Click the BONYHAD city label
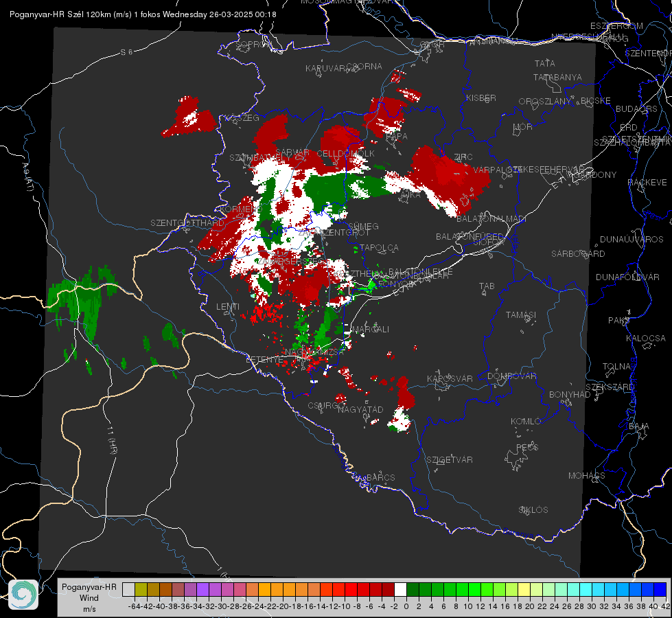Image resolution: width=672 pixels, height=618 pixels. (570, 394)
